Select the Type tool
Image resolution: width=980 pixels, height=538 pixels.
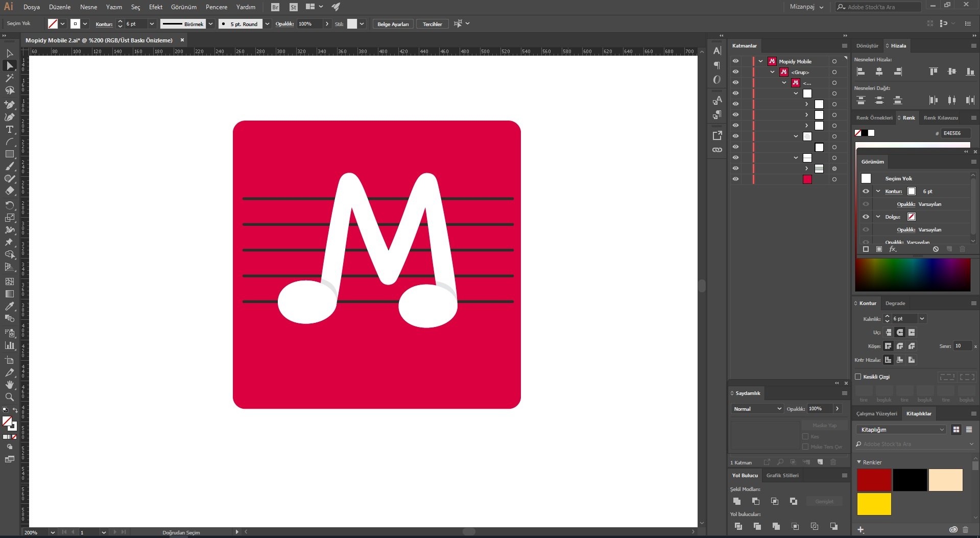tap(10, 129)
